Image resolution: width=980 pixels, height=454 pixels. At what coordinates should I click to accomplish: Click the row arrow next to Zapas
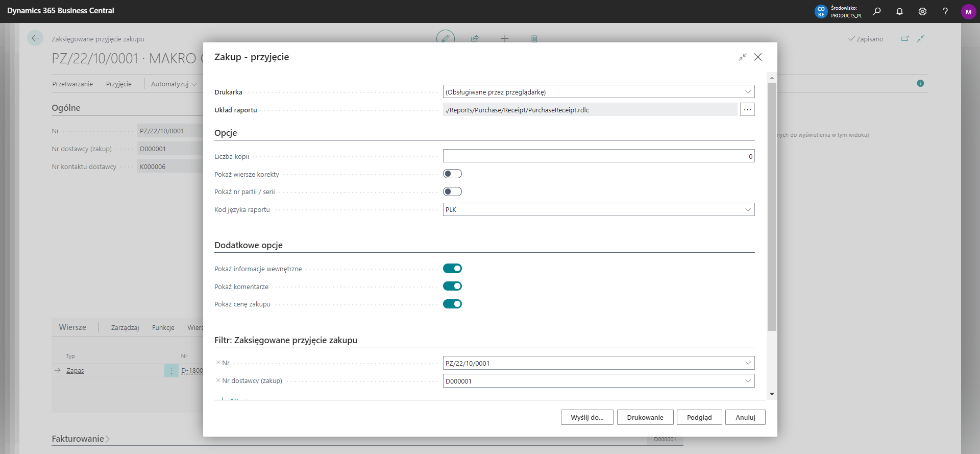(x=57, y=371)
